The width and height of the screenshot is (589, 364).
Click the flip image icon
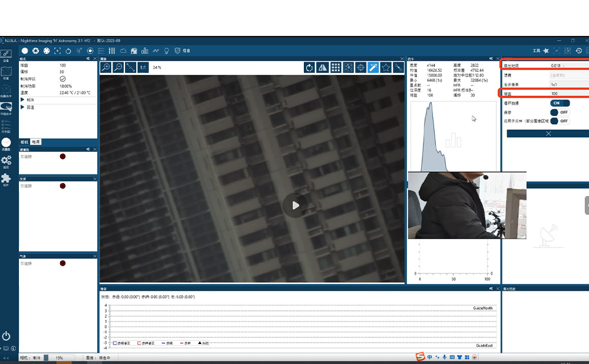point(322,68)
